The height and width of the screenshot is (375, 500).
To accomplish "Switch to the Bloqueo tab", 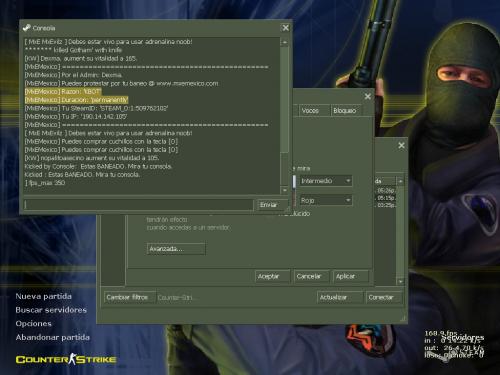I will tap(345, 111).
